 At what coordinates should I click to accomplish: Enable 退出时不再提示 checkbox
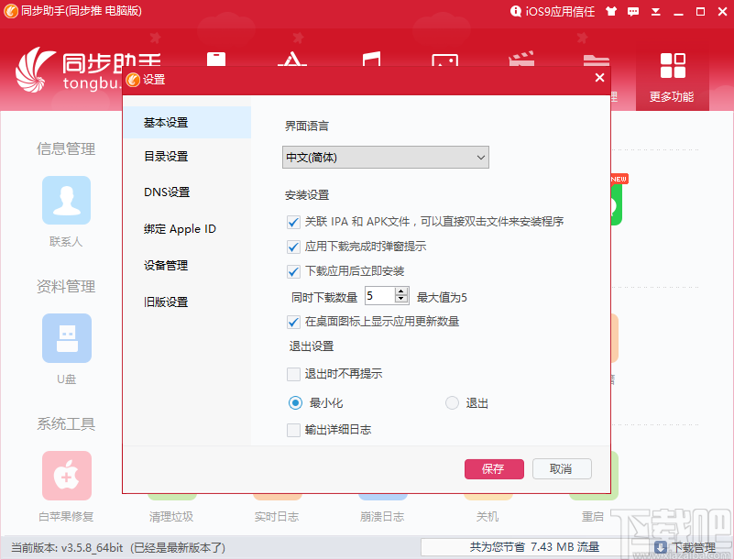[293, 374]
